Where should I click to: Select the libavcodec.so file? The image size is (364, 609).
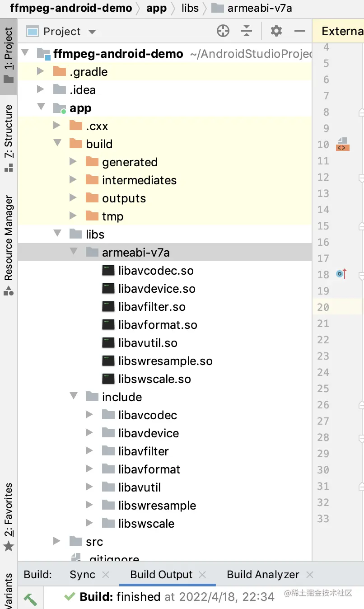click(x=156, y=271)
